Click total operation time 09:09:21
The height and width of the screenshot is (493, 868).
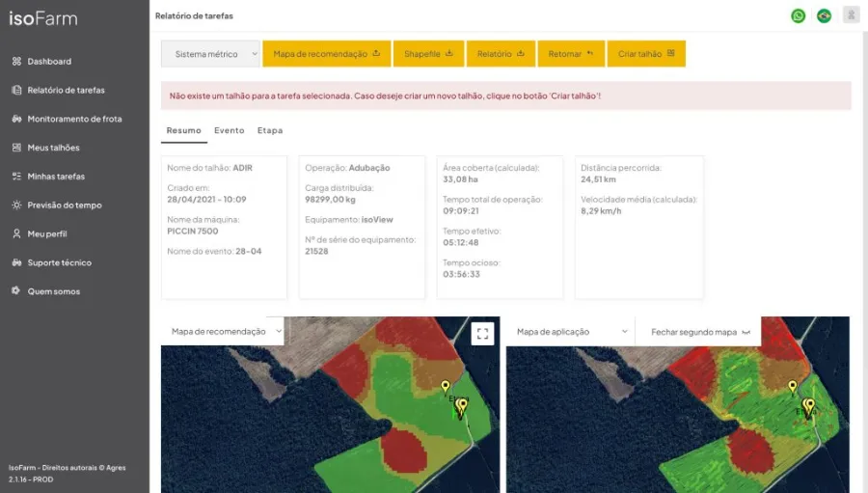point(461,211)
